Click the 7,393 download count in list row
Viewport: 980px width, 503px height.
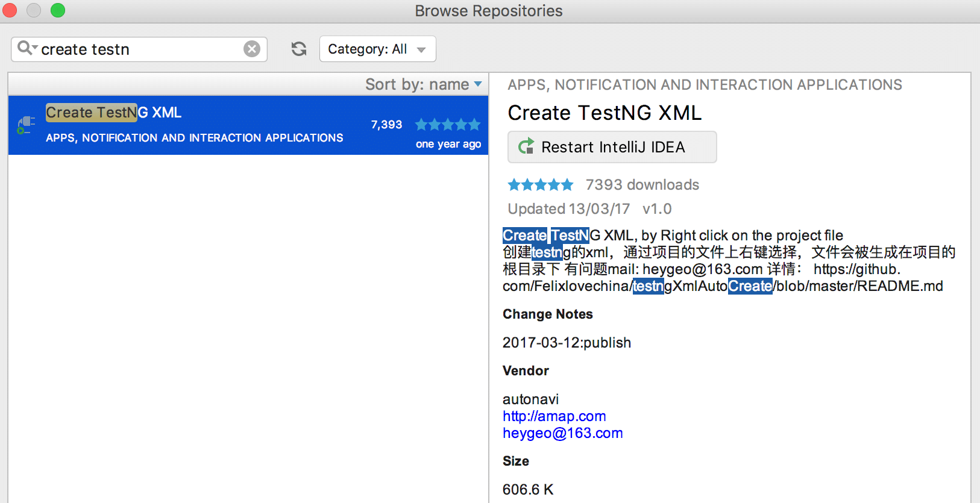tap(386, 125)
